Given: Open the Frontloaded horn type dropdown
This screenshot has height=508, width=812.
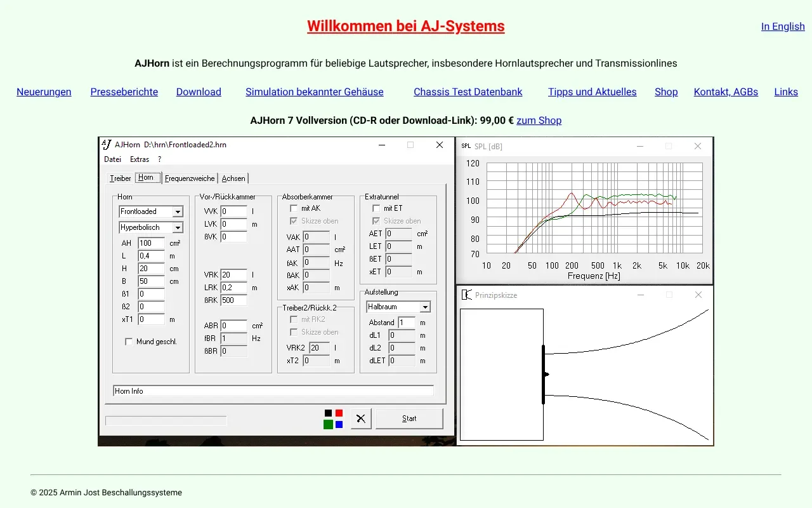Looking at the screenshot, I should coord(178,212).
